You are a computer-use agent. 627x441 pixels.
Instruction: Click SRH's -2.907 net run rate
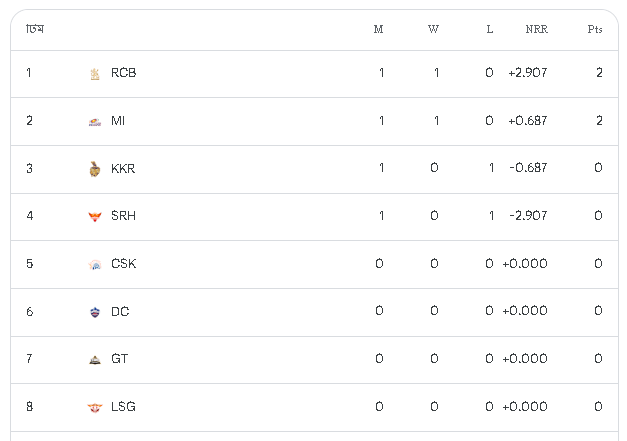(528, 216)
